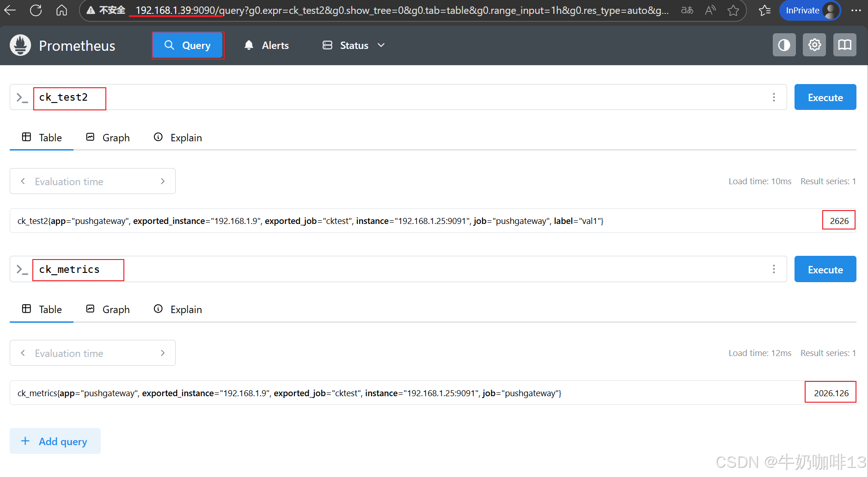Open the browser home page
The width and height of the screenshot is (868, 477).
(61, 10)
